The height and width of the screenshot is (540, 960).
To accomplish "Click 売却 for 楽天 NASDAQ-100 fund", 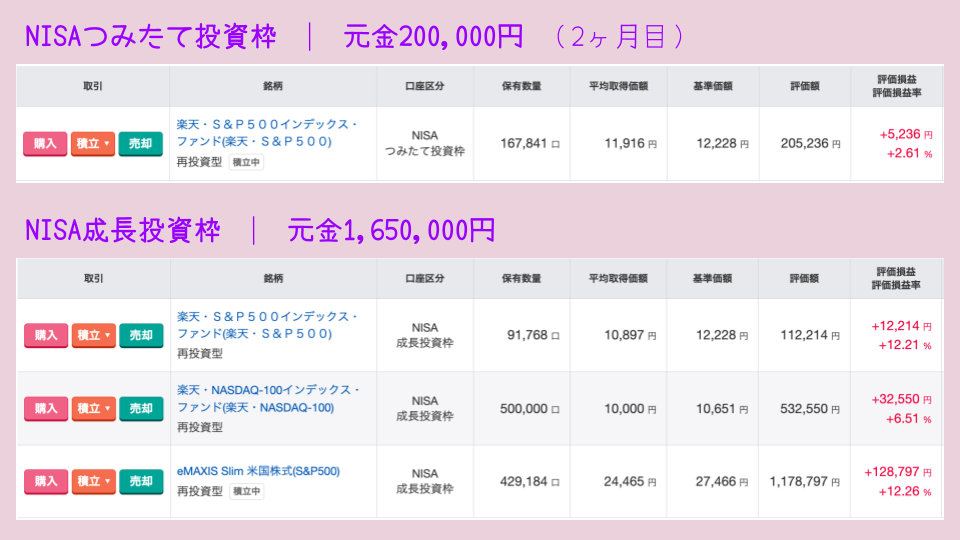I will (x=141, y=408).
